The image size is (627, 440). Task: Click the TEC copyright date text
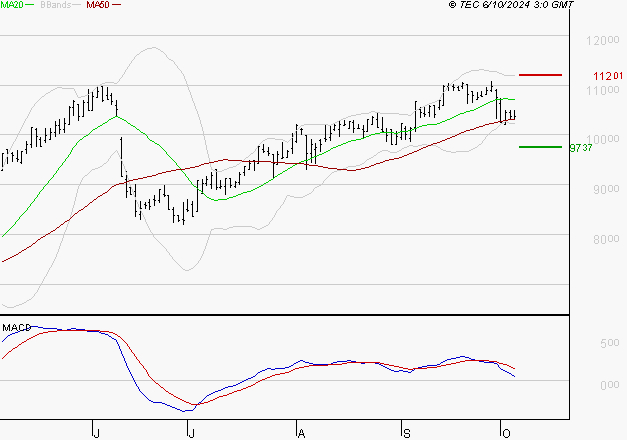[x=511, y=5]
